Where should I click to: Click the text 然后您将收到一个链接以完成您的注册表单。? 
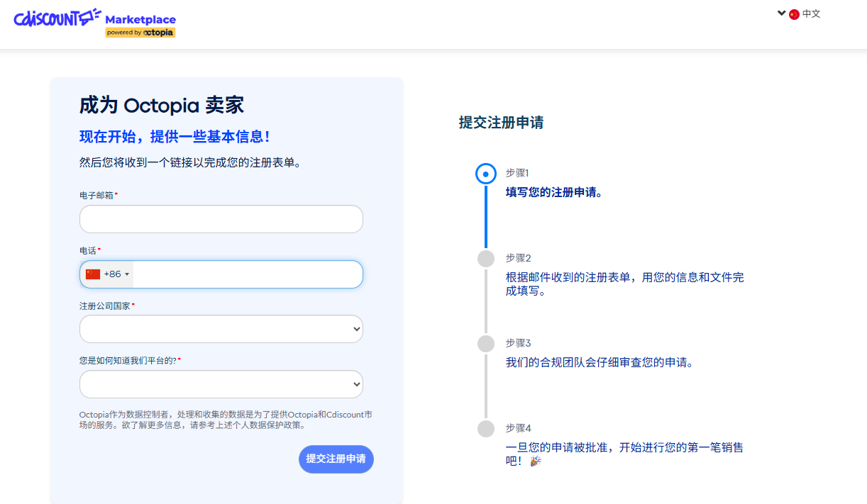191,162
